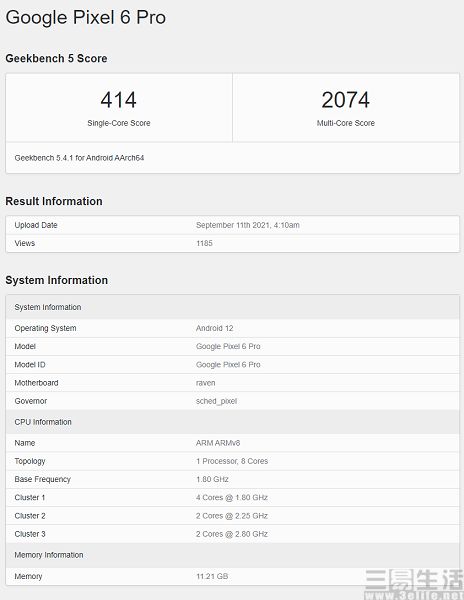Click the Cluster 2 label
Image resolution: width=464 pixels, height=600 pixels.
point(30,516)
